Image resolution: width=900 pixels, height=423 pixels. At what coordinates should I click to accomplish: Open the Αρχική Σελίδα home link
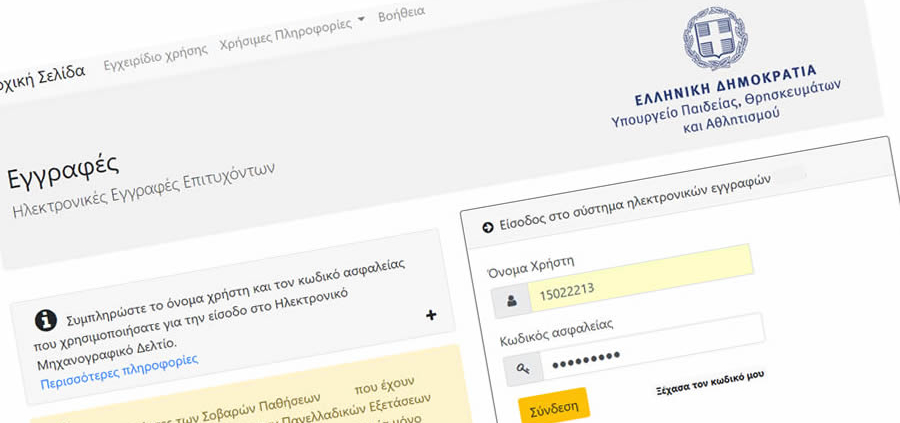coord(41,79)
